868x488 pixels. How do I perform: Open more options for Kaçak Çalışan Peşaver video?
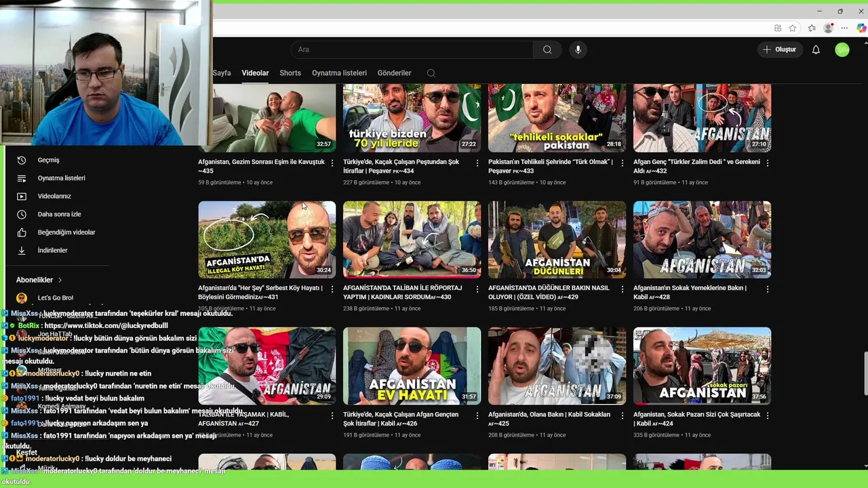pyautogui.click(x=477, y=163)
